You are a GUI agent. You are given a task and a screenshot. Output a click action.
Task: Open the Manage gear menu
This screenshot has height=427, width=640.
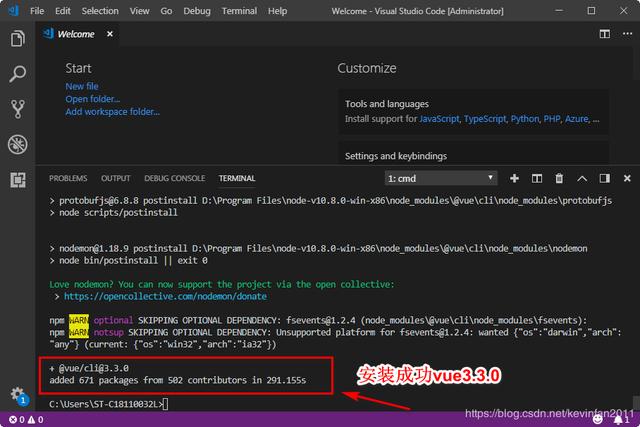click(18, 395)
